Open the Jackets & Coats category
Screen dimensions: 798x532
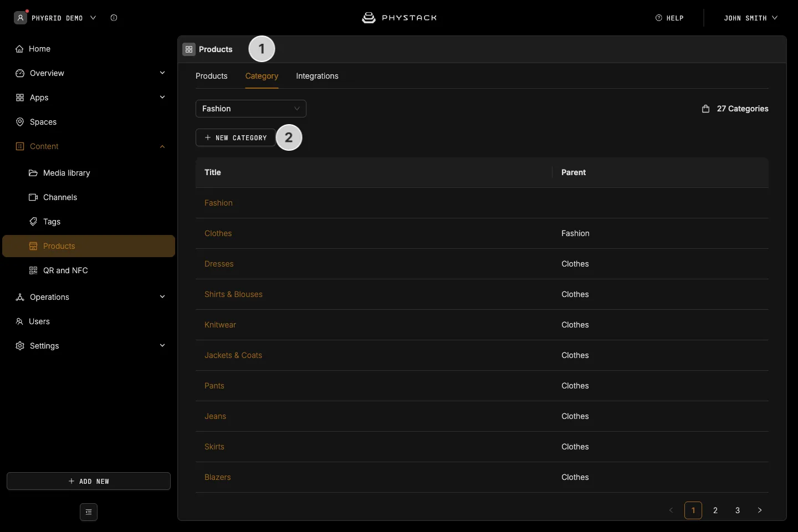coord(233,355)
